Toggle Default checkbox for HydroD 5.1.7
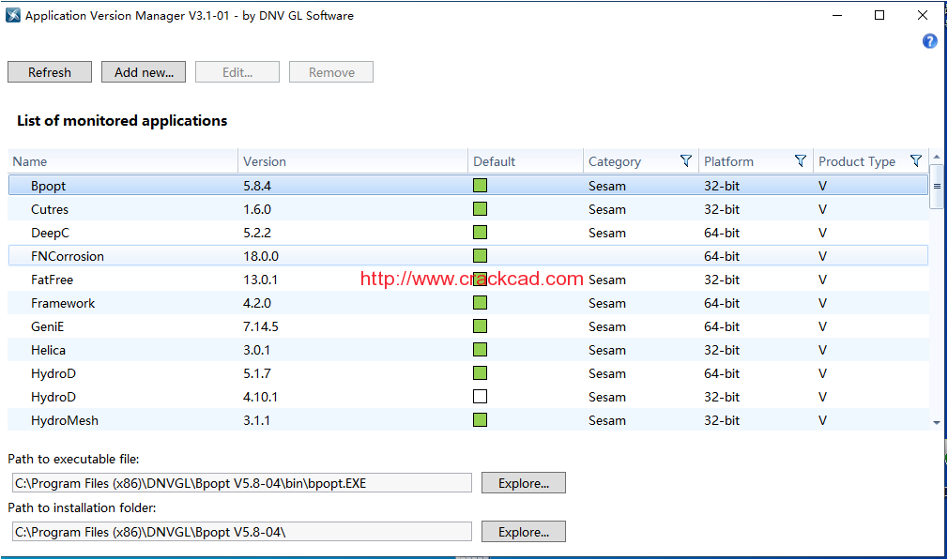Image resolution: width=948 pixels, height=560 pixels. [x=480, y=373]
